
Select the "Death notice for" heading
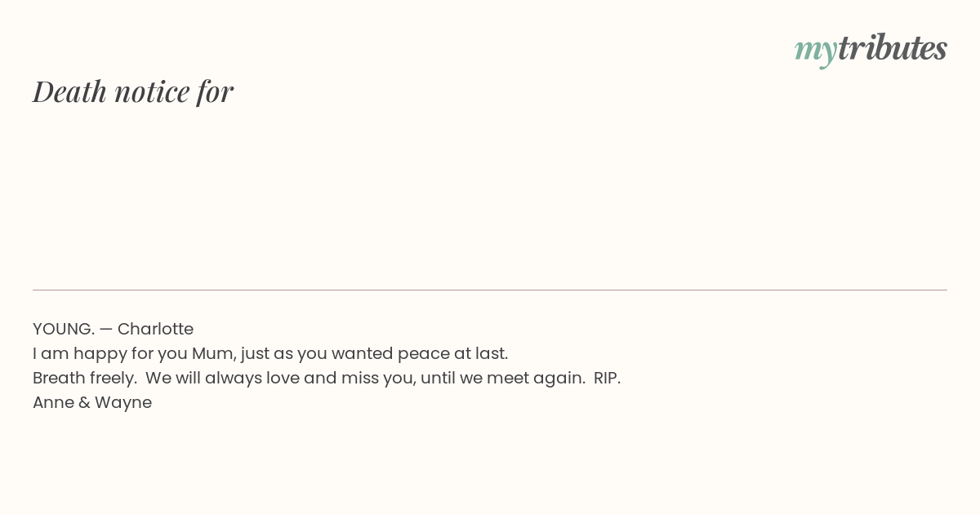133,91
